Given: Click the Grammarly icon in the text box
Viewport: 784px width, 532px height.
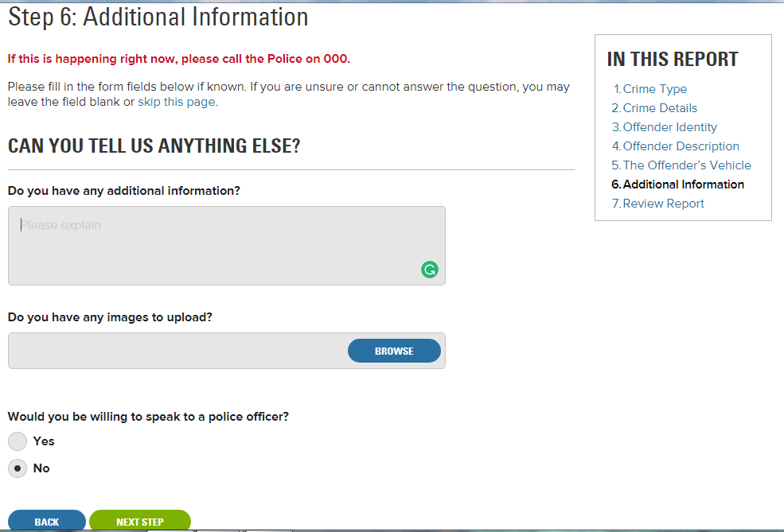Looking at the screenshot, I should coord(429,270).
